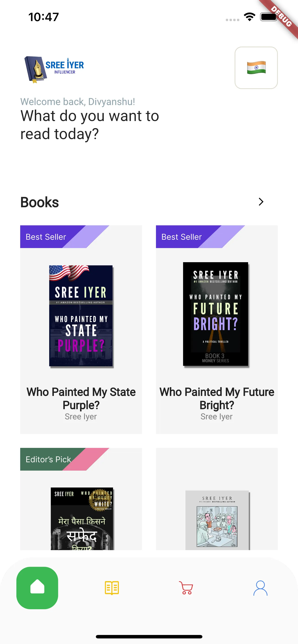The image size is (298, 644).
Task: Open the Home tab in bottom navigation
Action: click(x=37, y=588)
